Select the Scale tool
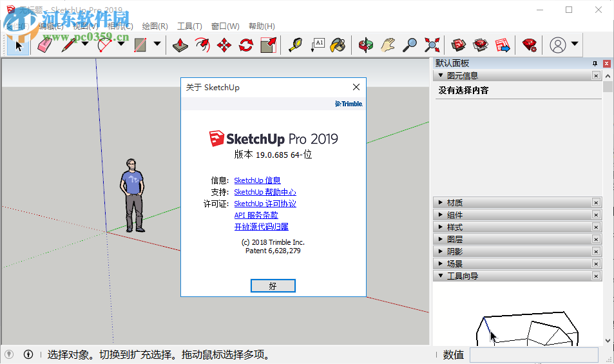614x364 pixels. click(268, 45)
